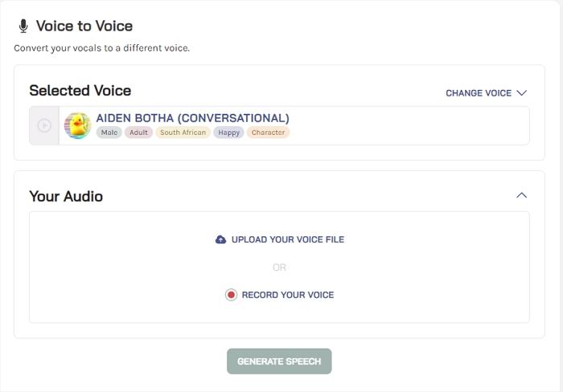Click the 'Convert your vocals' description text
Screen dimensions: 563x392
coord(101,48)
